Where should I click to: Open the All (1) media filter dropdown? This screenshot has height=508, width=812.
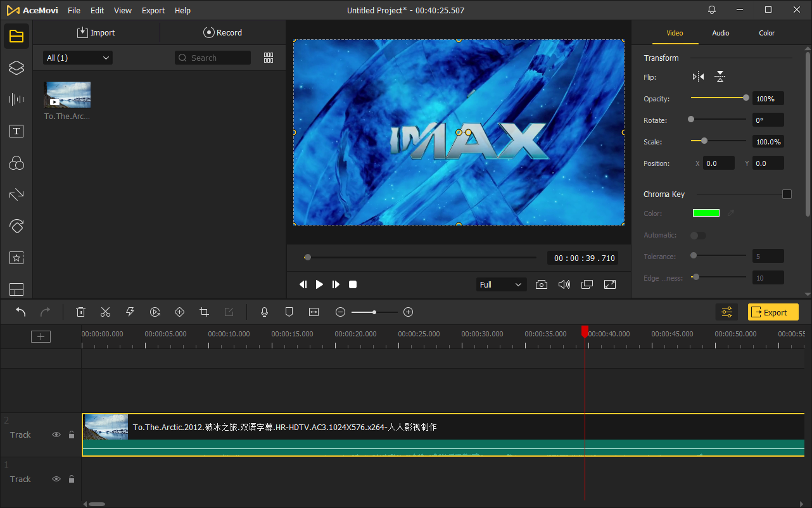point(78,58)
